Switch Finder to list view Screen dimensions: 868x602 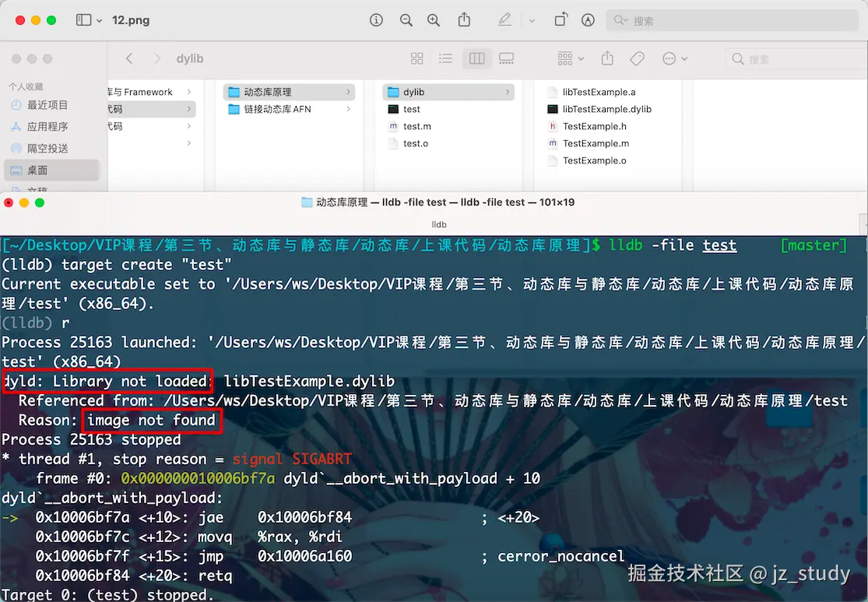point(445,58)
